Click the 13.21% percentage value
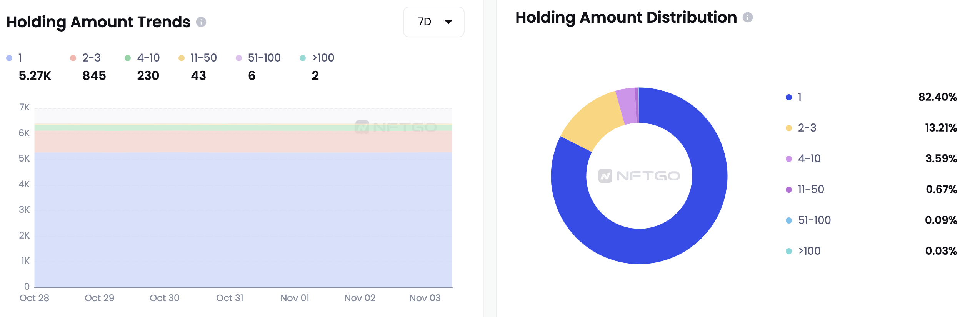The height and width of the screenshot is (317, 980). (941, 128)
